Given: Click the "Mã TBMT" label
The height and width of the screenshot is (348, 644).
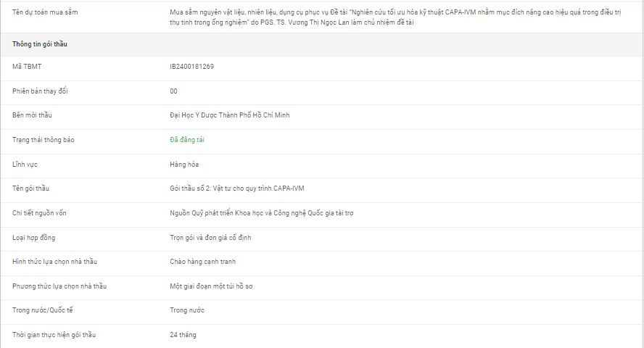Looking at the screenshot, I should [x=27, y=67].
